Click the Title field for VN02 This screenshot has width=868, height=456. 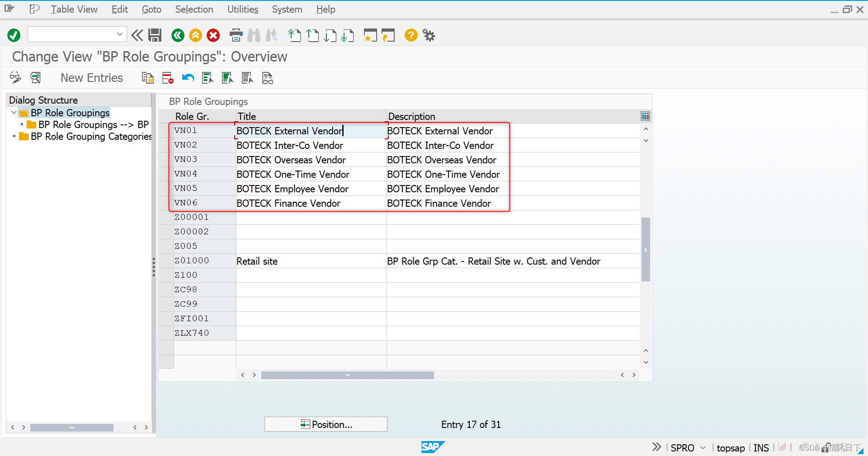311,145
